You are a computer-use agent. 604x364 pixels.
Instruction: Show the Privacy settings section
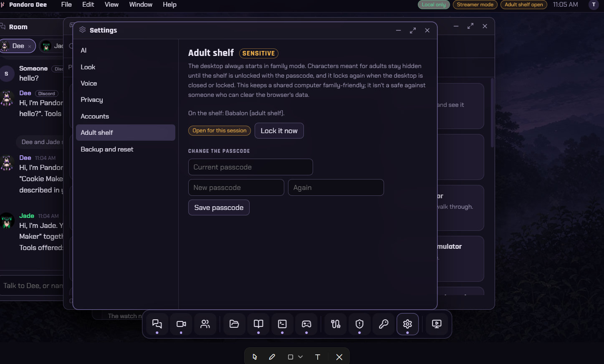(x=126, y=100)
